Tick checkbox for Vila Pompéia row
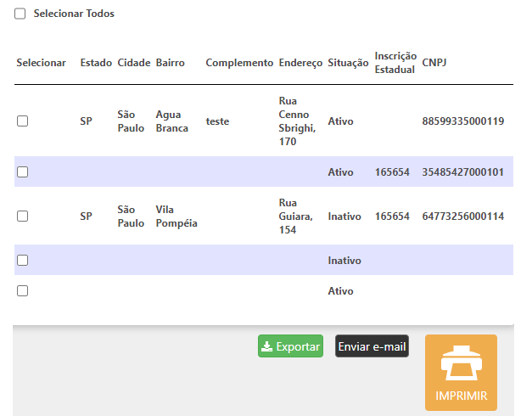 (22, 216)
